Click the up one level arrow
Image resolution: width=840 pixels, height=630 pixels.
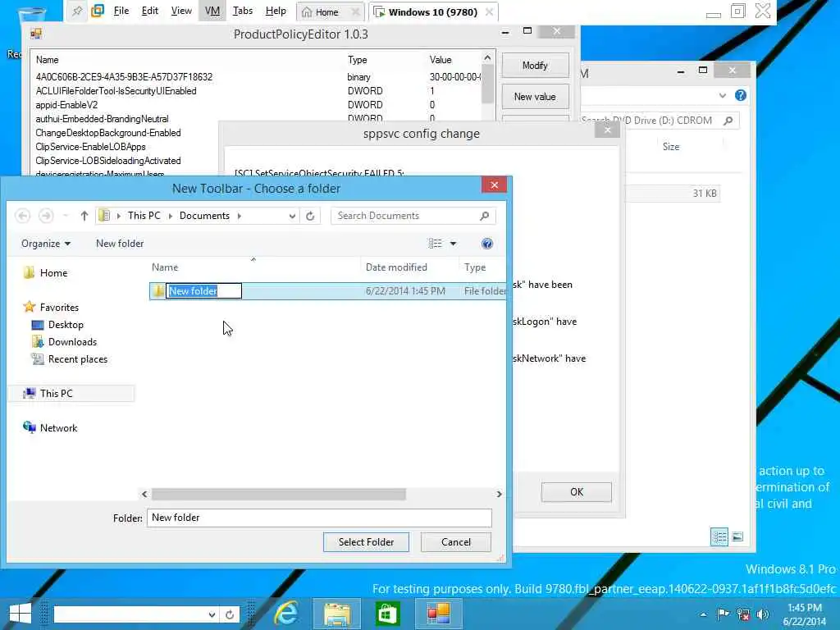(x=84, y=216)
